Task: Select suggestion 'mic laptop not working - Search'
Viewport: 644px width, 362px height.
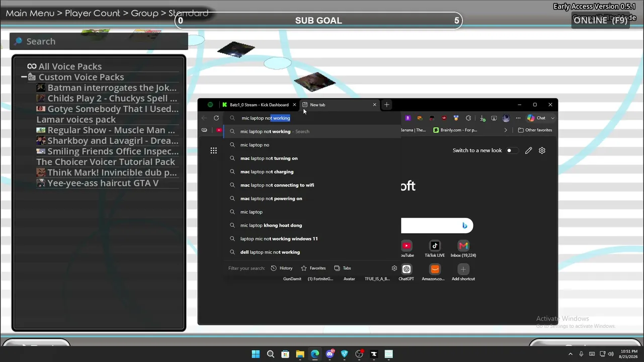Action: 312,131
